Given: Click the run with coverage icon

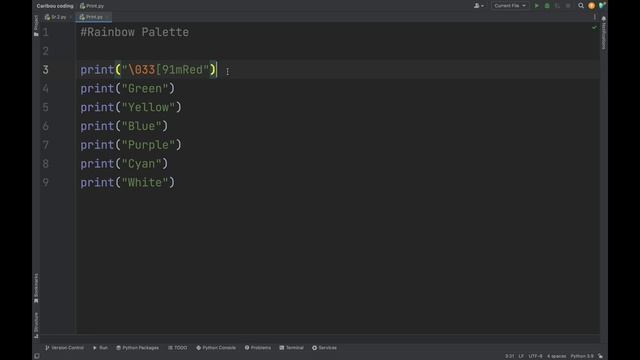Looking at the screenshot, I should click(x=557, y=6).
